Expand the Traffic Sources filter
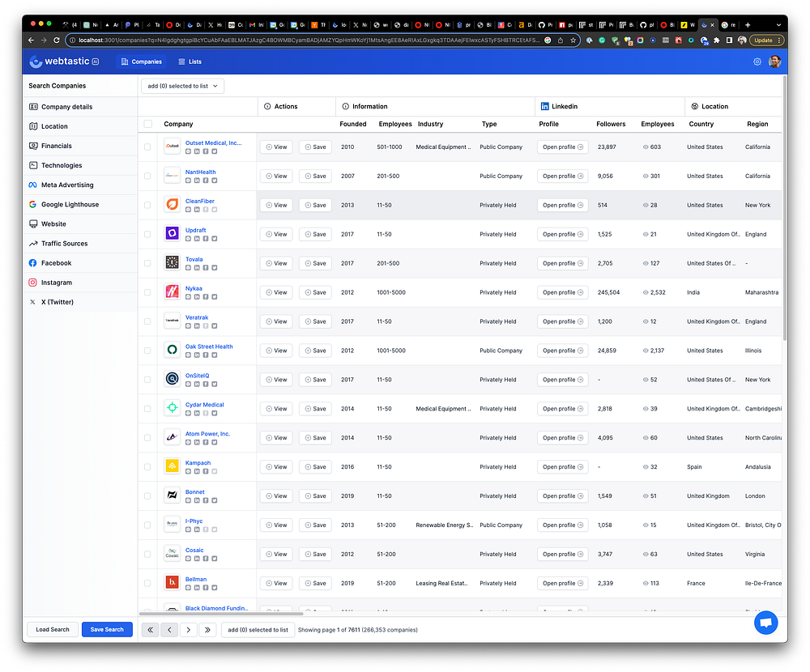 pyautogui.click(x=80, y=244)
